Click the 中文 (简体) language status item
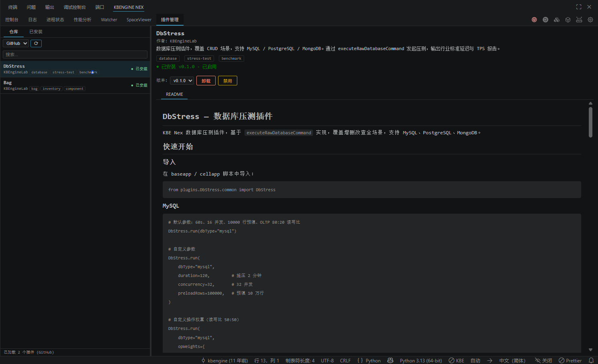 (x=512, y=360)
